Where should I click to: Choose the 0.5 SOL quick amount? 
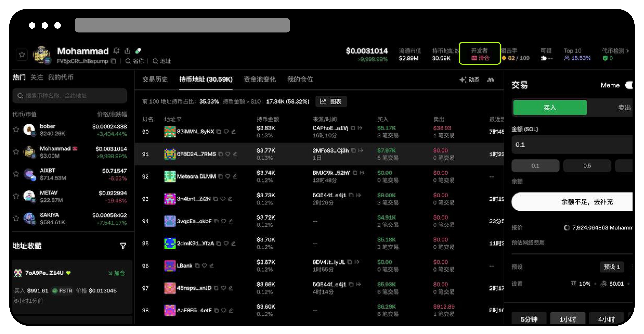587,166
